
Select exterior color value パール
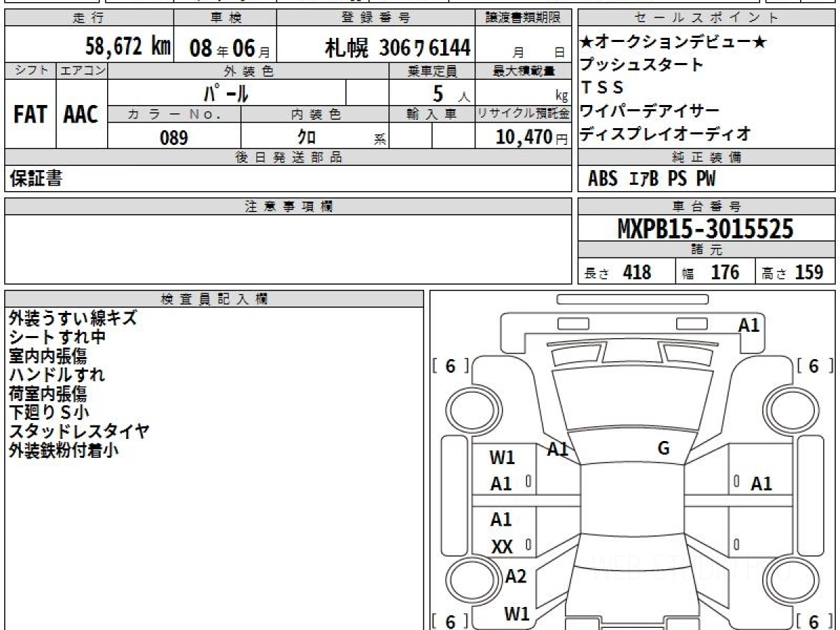[227, 92]
